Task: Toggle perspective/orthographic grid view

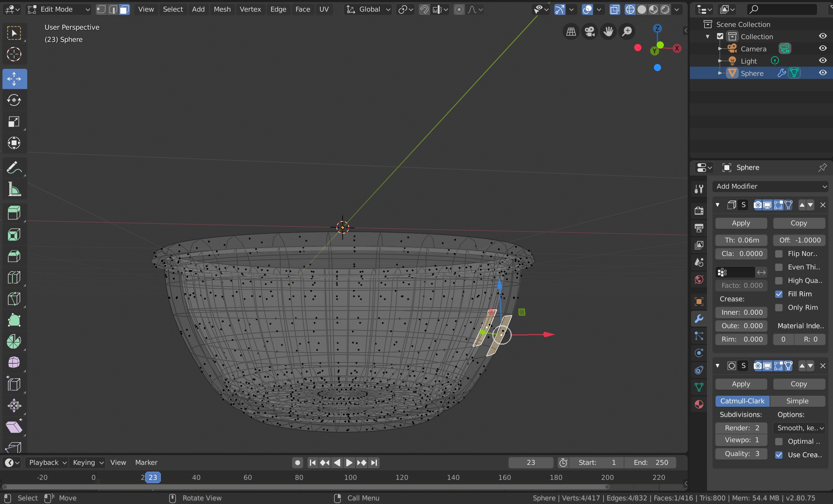Action: (x=571, y=31)
